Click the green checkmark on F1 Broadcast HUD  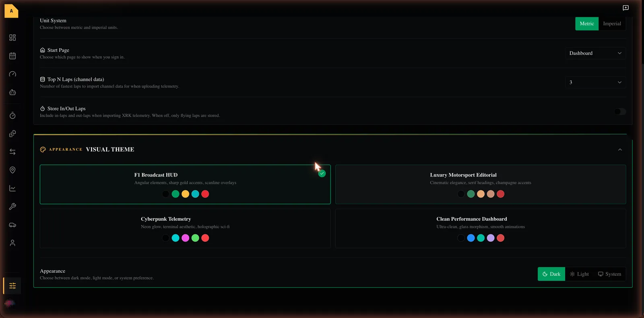[x=322, y=174]
